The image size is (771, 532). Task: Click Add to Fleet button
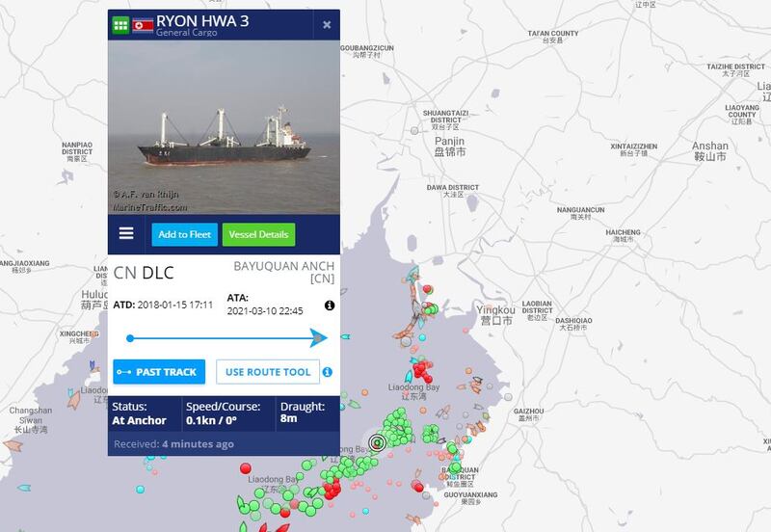(184, 234)
